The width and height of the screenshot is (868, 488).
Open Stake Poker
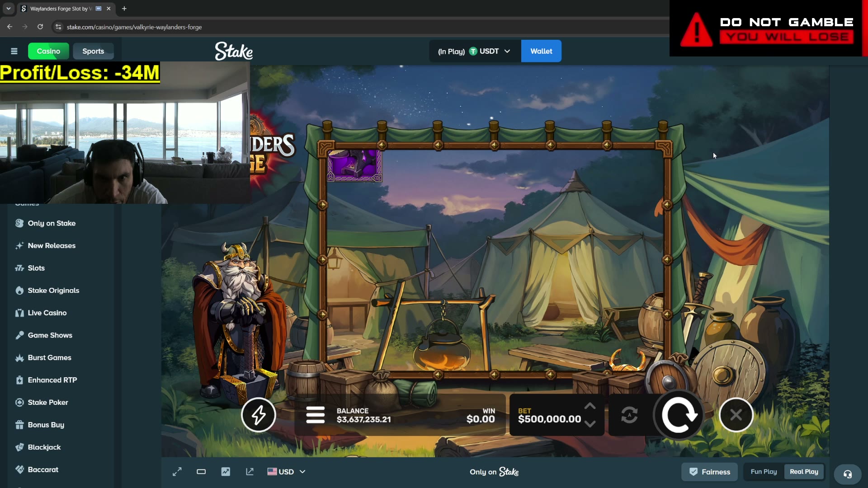(x=48, y=403)
